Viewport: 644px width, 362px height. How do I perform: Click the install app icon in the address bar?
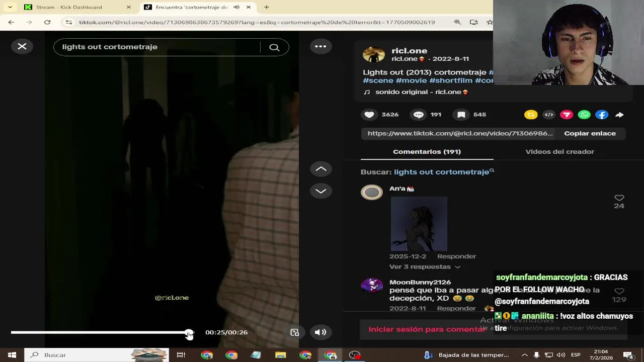(473, 22)
